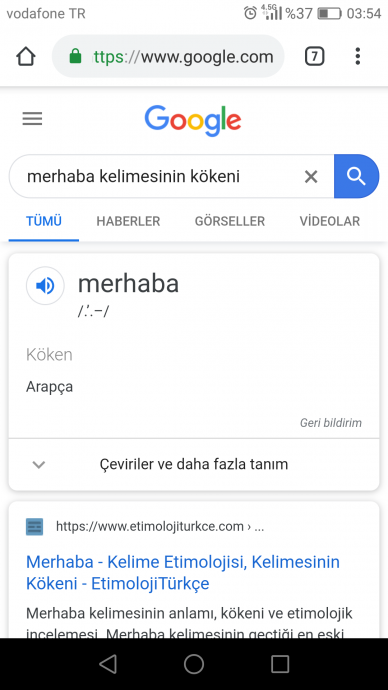Image resolution: width=388 pixels, height=690 pixels.
Task: Open the tab switcher showing 7 tabs
Action: [x=314, y=56]
